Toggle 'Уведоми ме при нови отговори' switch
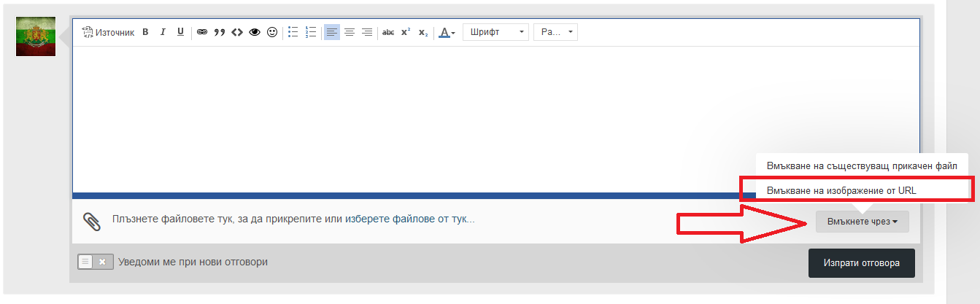Screen dimensions: 980x304 (96, 262)
